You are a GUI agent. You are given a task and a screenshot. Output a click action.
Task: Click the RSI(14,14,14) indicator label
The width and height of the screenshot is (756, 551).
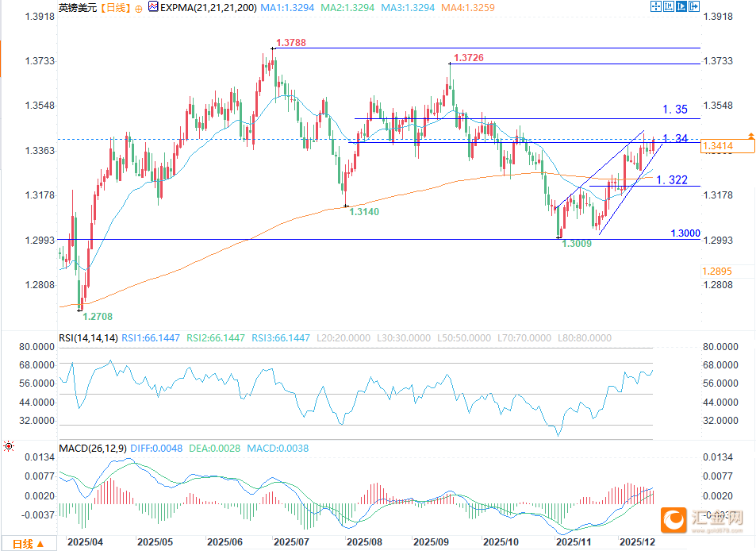pos(88,337)
